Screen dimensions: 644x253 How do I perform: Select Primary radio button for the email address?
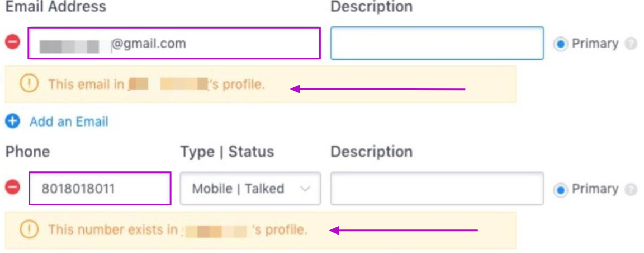(561, 44)
